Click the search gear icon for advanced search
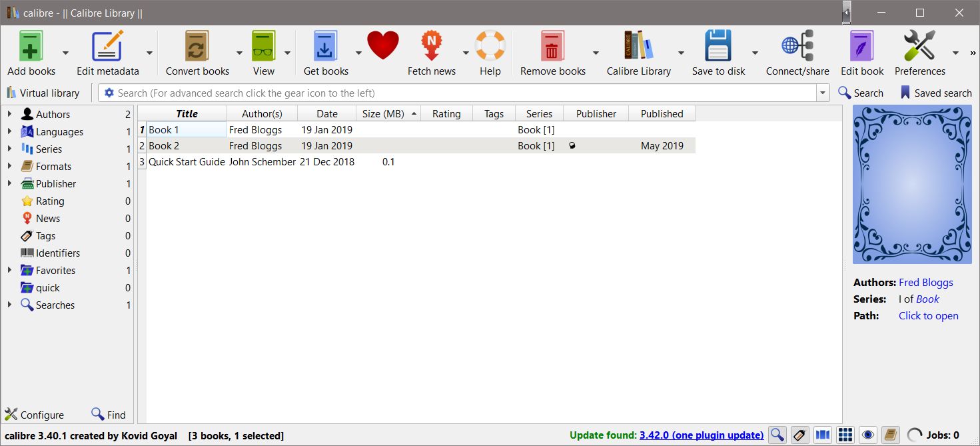 [109, 93]
